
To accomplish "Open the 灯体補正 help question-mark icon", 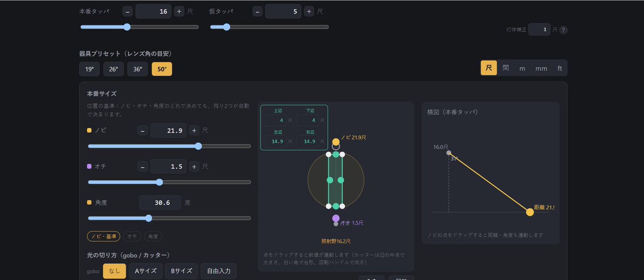I will pos(563,30).
